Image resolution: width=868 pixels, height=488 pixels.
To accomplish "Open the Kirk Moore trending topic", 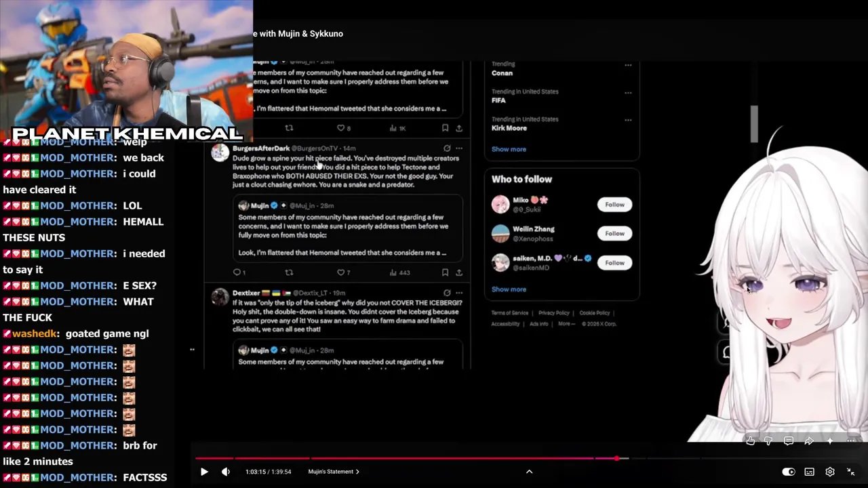I will [509, 128].
